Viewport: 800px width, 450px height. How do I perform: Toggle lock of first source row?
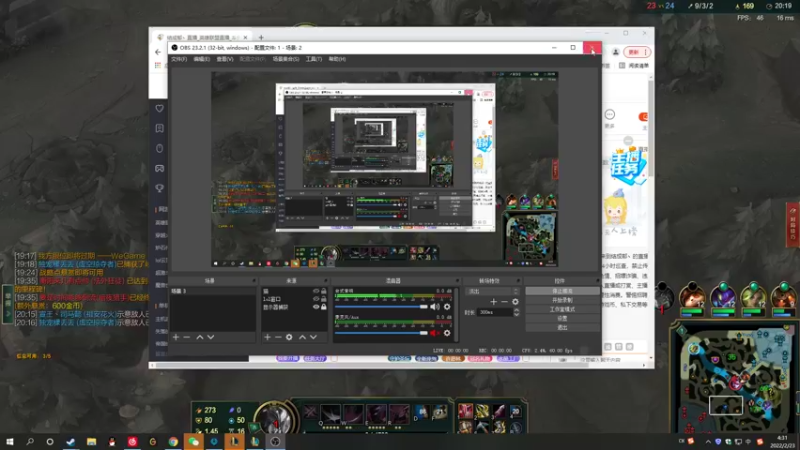click(x=323, y=291)
